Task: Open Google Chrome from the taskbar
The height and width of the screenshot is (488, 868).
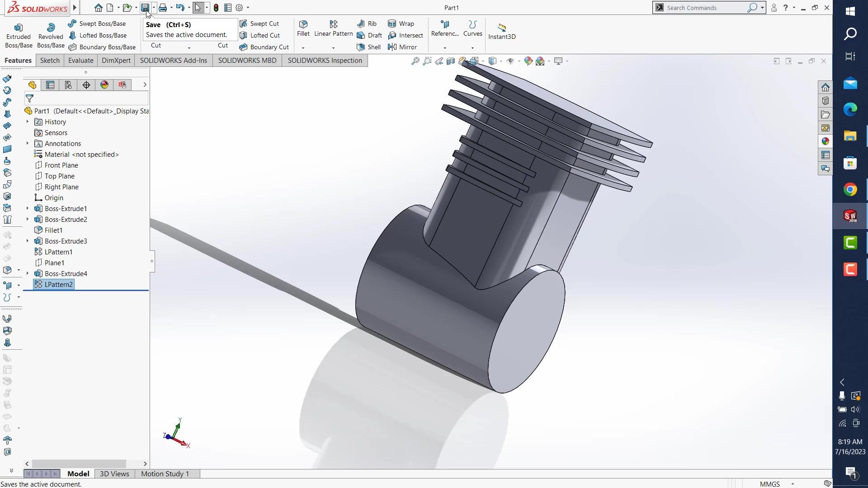Action: tap(850, 189)
